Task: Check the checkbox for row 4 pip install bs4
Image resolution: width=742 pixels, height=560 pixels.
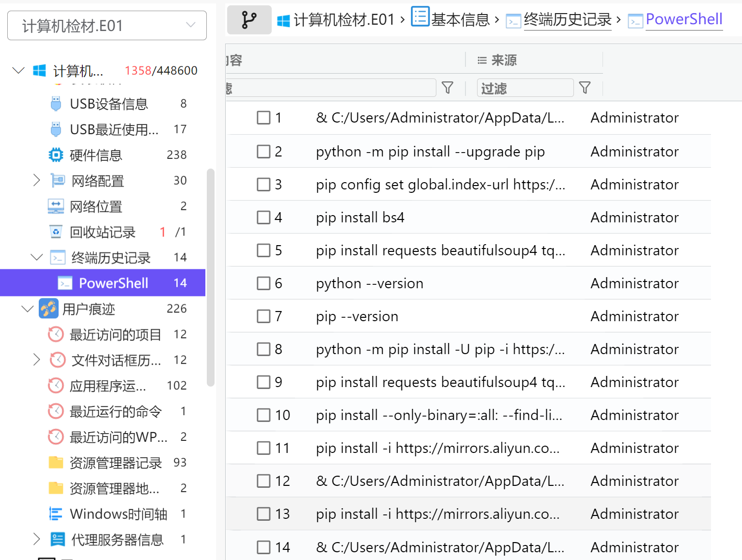Action: pos(263,218)
